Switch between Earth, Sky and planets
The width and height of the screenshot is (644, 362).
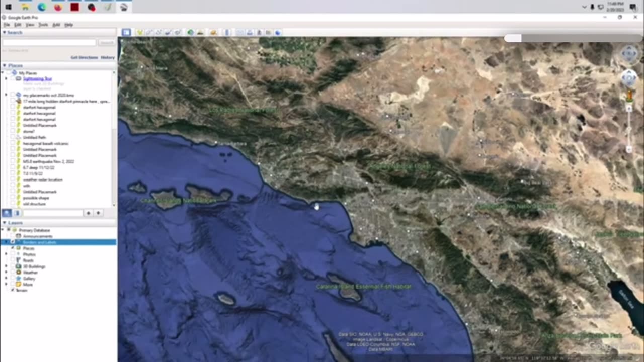tap(213, 32)
